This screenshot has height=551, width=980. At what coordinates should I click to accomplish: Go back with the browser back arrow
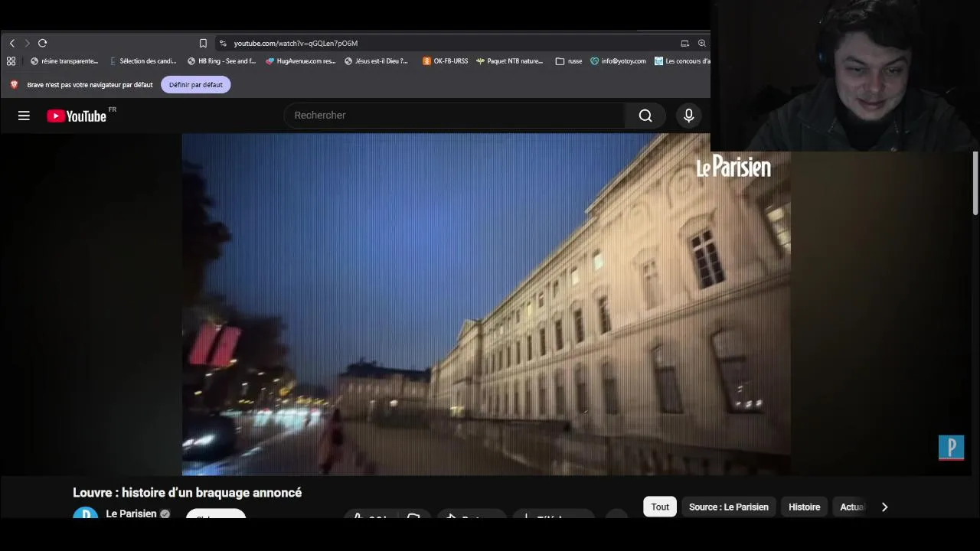[12, 44]
